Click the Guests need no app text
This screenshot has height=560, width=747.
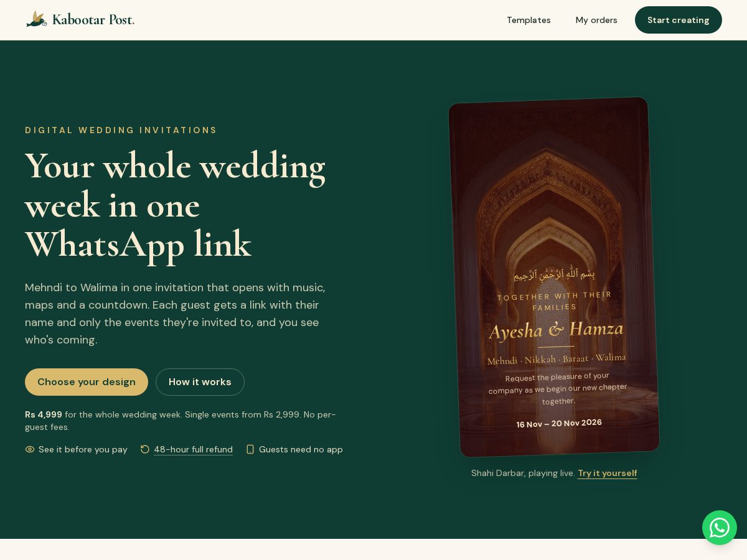(301, 449)
